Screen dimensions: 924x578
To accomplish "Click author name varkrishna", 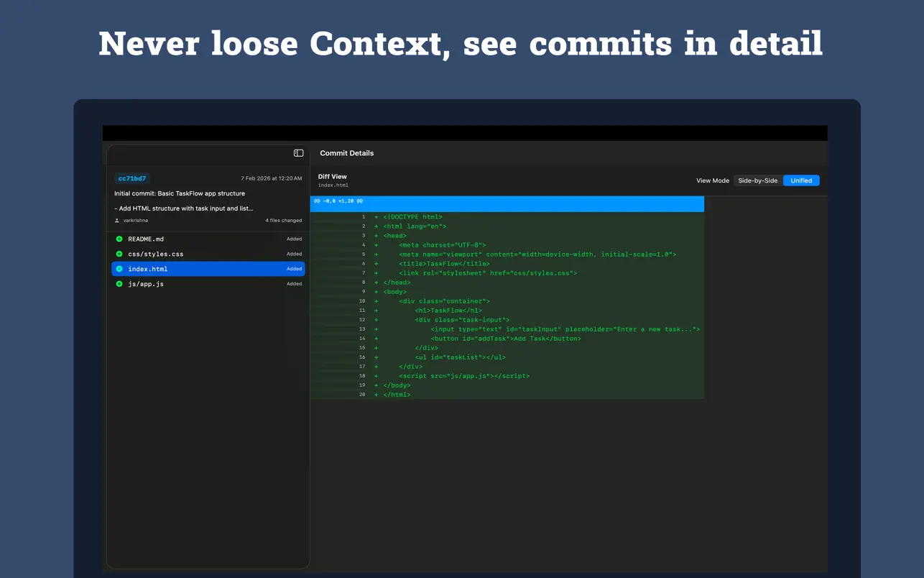I will tap(136, 221).
